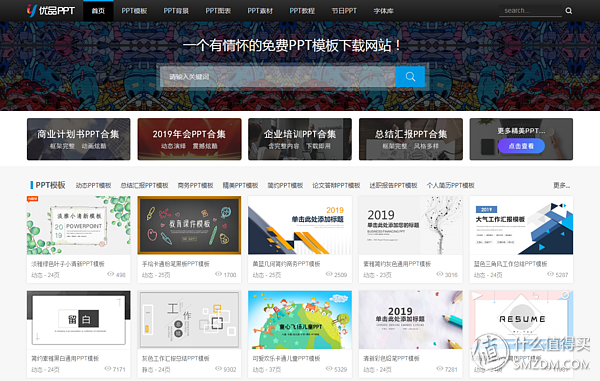This screenshot has height=381, width=600.
Task: Click title 简约素雅黑白通用PPT模板
Action: [x=65, y=358]
